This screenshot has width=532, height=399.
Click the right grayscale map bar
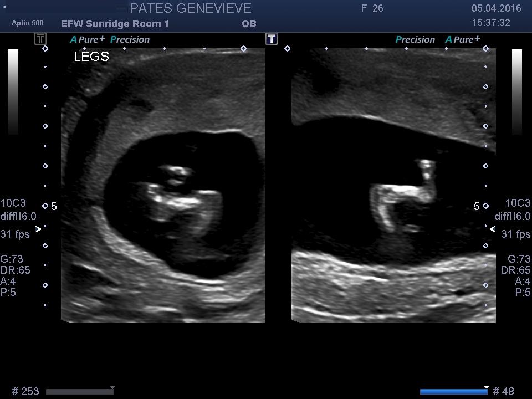click(x=516, y=92)
